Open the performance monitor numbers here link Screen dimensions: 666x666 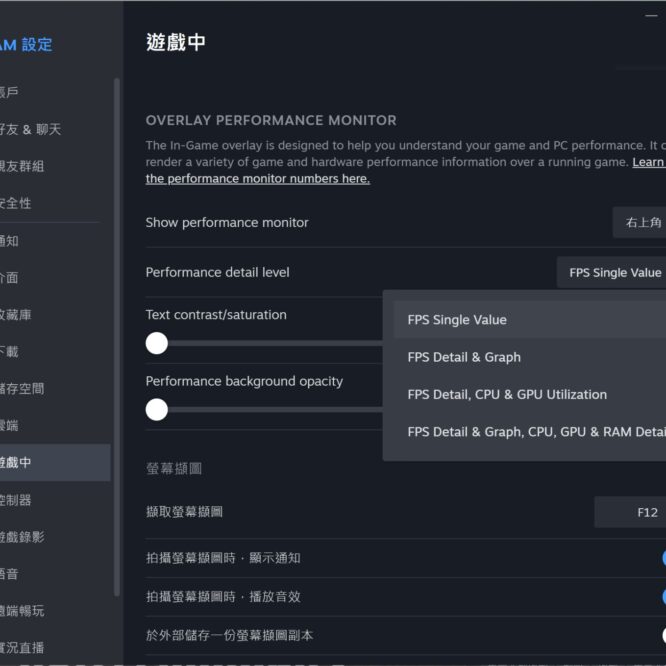pyautogui.click(x=258, y=179)
